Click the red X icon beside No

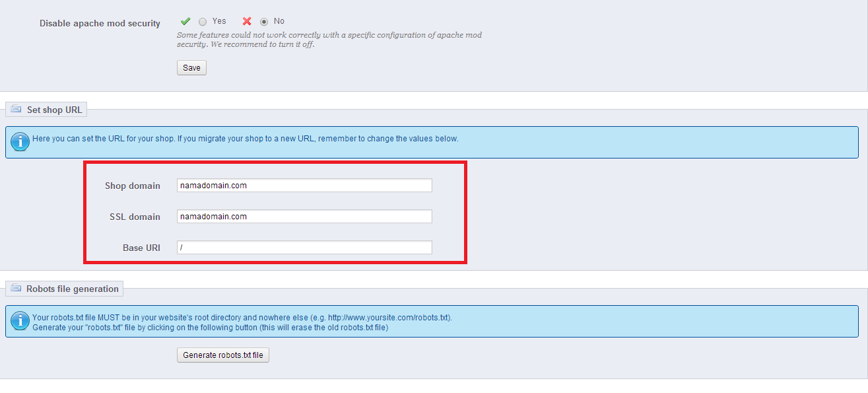click(x=247, y=20)
